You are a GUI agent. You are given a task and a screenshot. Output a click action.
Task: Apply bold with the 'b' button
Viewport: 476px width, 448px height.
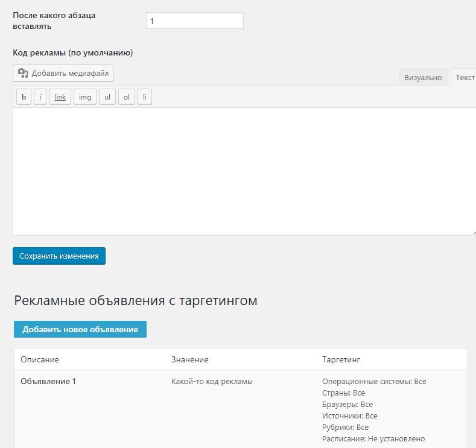tap(24, 96)
